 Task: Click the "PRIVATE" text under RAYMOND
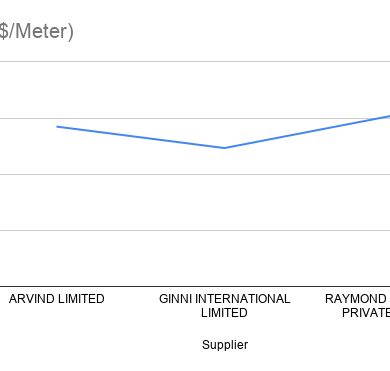(366, 313)
